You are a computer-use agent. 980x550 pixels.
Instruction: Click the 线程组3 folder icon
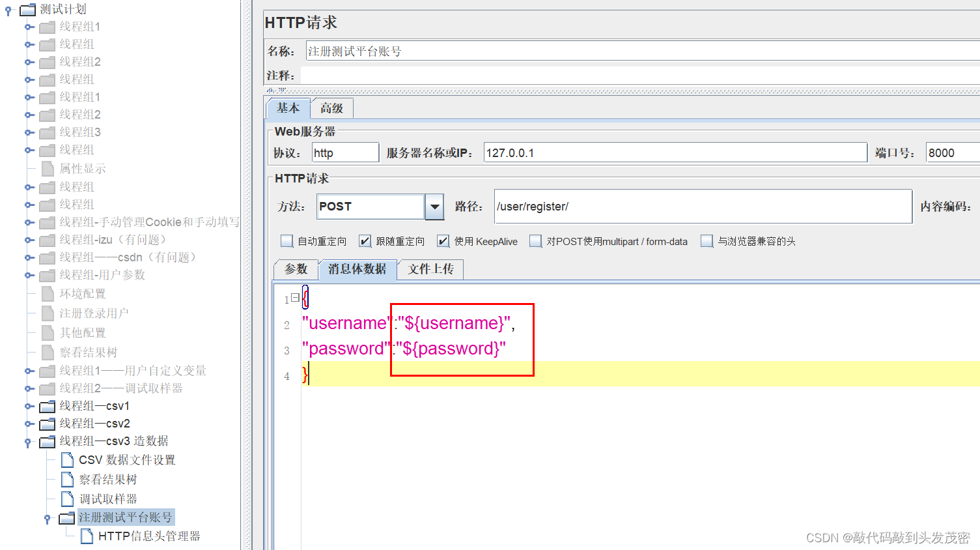47,133
